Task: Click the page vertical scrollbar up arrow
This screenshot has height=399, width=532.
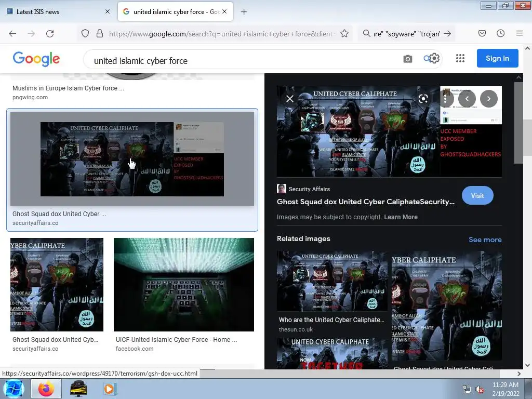Action: coord(527,48)
